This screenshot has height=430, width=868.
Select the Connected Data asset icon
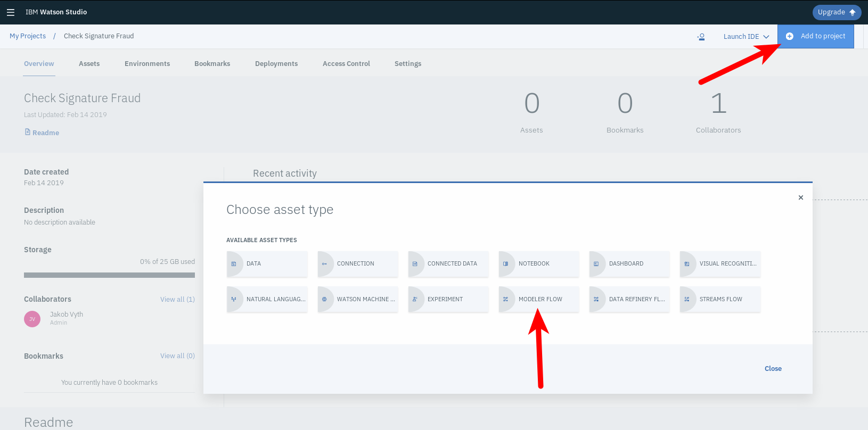point(415,264)
